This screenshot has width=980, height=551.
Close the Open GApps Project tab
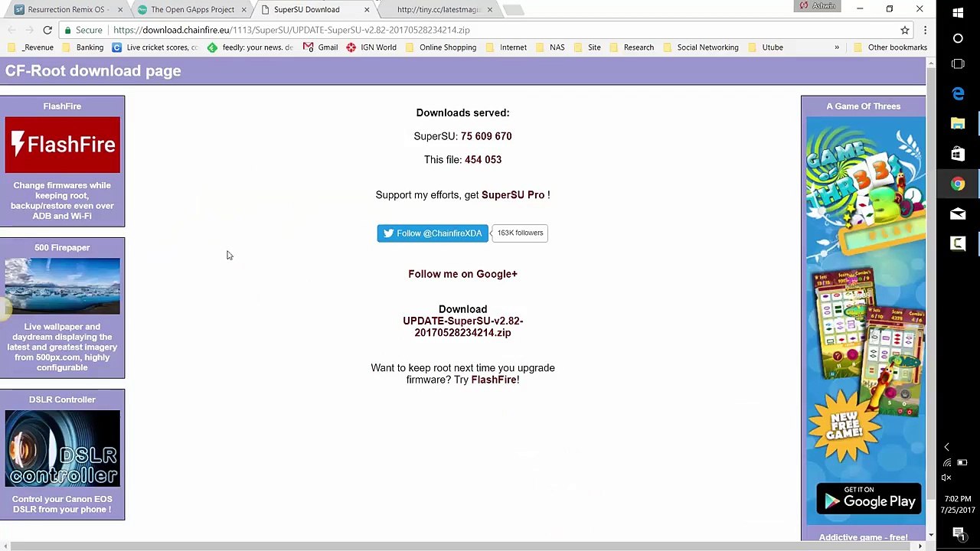[x=244, y=10]
